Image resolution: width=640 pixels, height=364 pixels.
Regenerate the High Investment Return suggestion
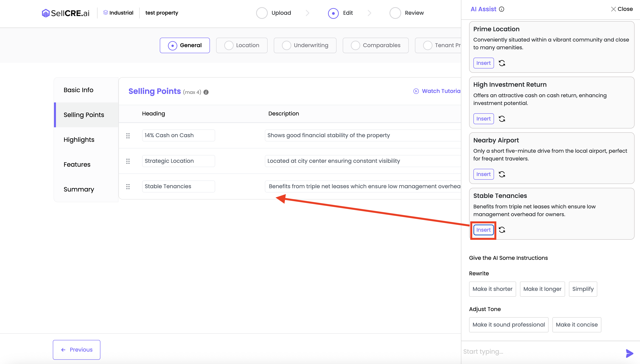pos(502,119)
